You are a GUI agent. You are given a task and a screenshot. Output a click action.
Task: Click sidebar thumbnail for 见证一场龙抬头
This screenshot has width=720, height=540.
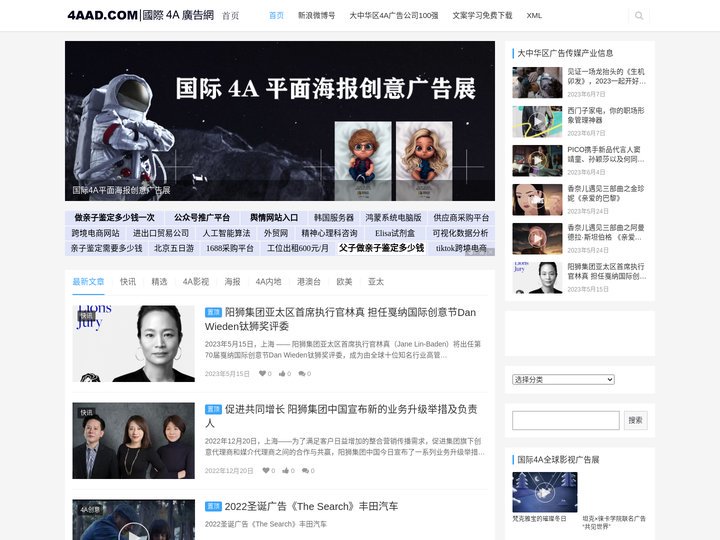click(537, 83)
